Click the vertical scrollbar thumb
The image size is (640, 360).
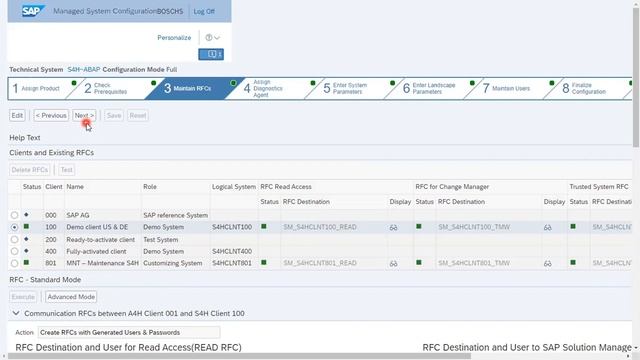(636, 78)
